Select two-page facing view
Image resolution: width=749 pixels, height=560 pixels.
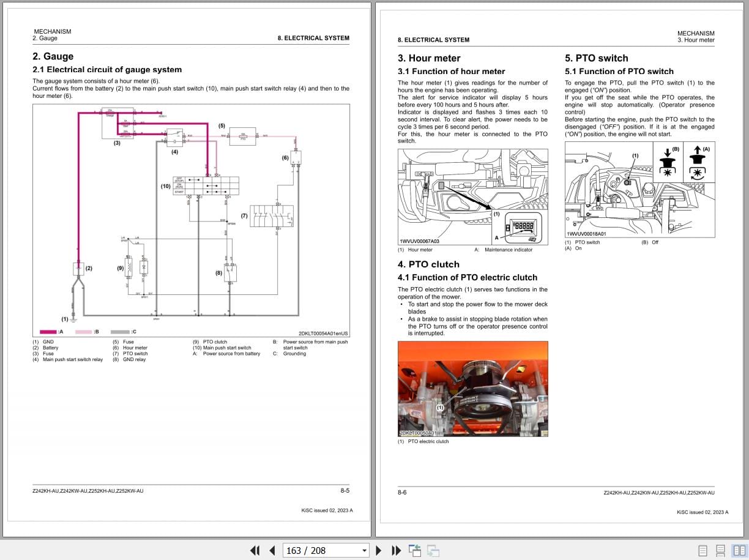click(x=739, y=550)
